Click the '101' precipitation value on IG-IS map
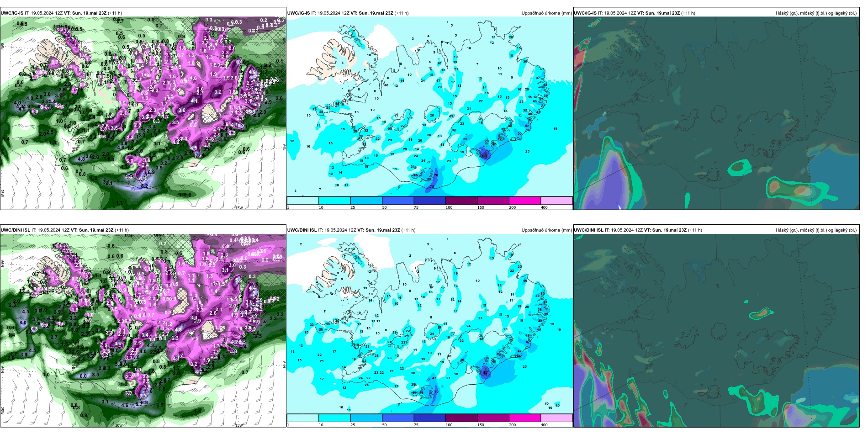Viewport: 868px width, 434px height. 485,156
